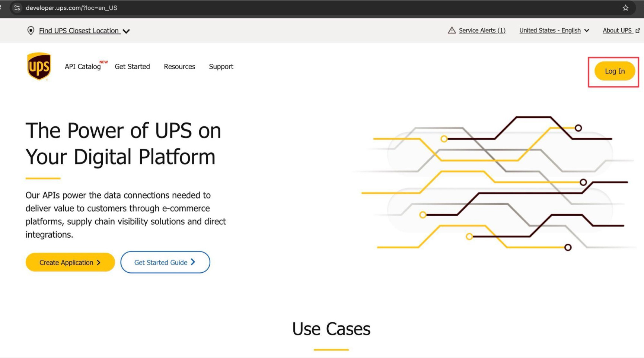Open United States - English language dropdown arrow
The width and height of the screenshot is (644, 358).
(587, 31)
